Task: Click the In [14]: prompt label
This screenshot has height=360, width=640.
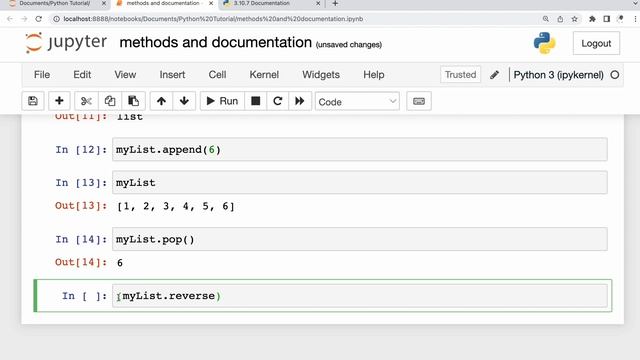Action: pyautogui.click(x=81, y=239)
